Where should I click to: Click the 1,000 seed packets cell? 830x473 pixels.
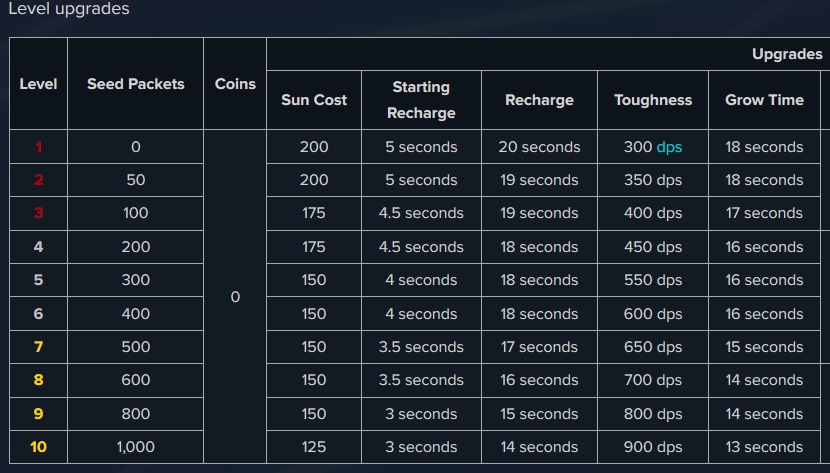click(x=135, y=447)
